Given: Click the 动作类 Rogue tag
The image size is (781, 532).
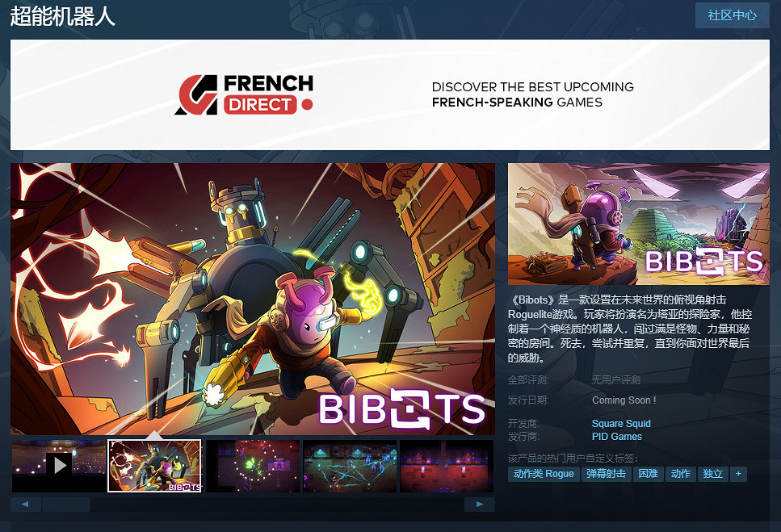Looking at the screenshot, I should point(544,474).
